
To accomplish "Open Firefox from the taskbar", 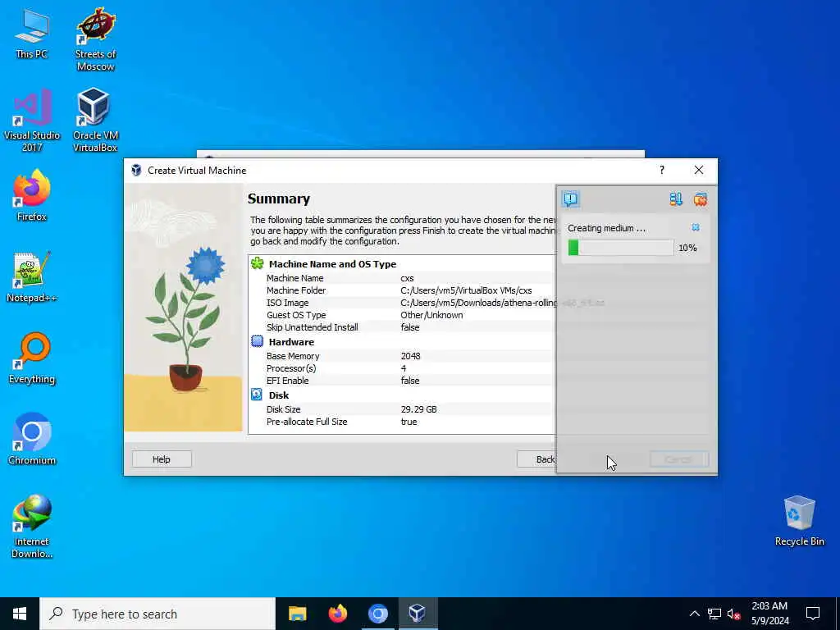I will pyautogui.click(x=337, y=614).
